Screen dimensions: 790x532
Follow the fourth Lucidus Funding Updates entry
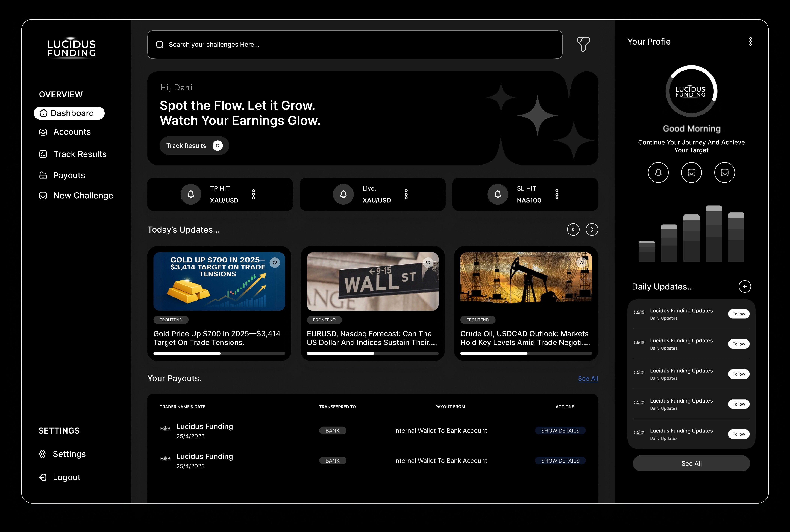click(739, 404)
